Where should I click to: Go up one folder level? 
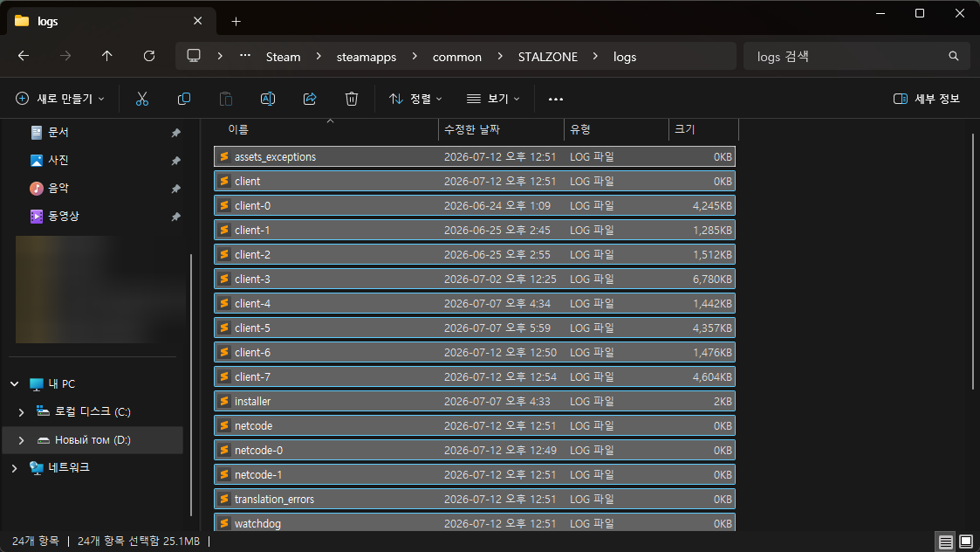pyautogui.click(x=106, y=56)
